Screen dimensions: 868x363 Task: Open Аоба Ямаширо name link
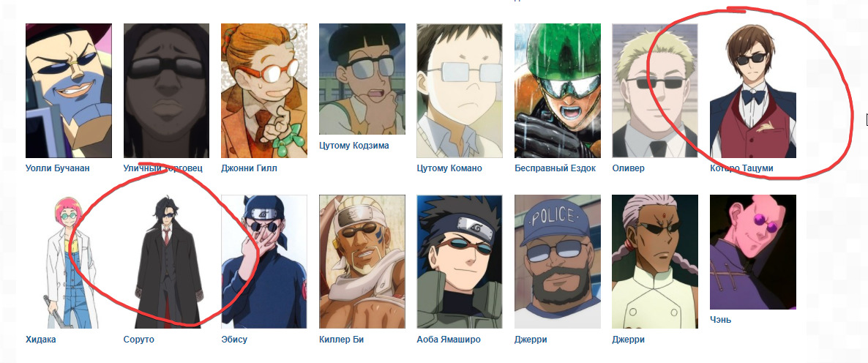click(449, 340)
